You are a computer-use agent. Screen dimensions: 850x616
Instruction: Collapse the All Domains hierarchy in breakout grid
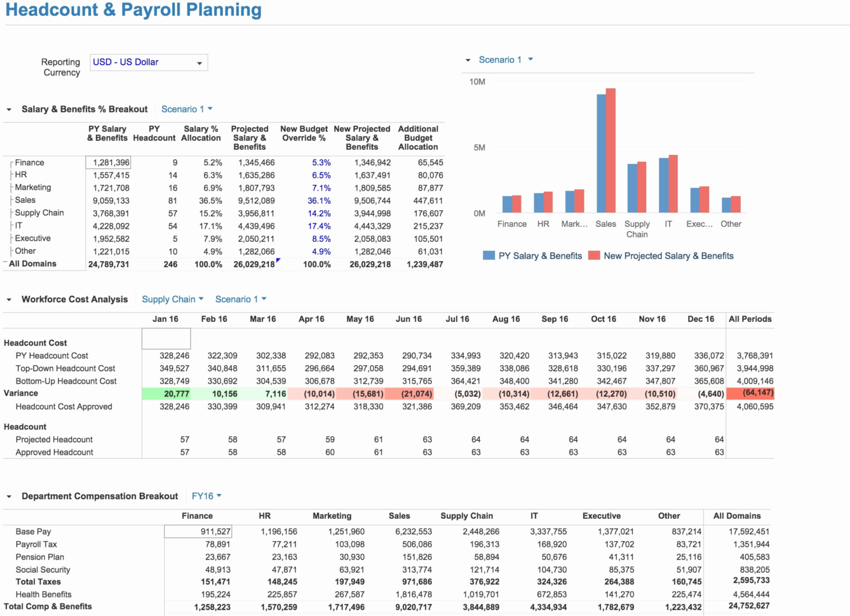pyautogui.click(x=4, y=263)
